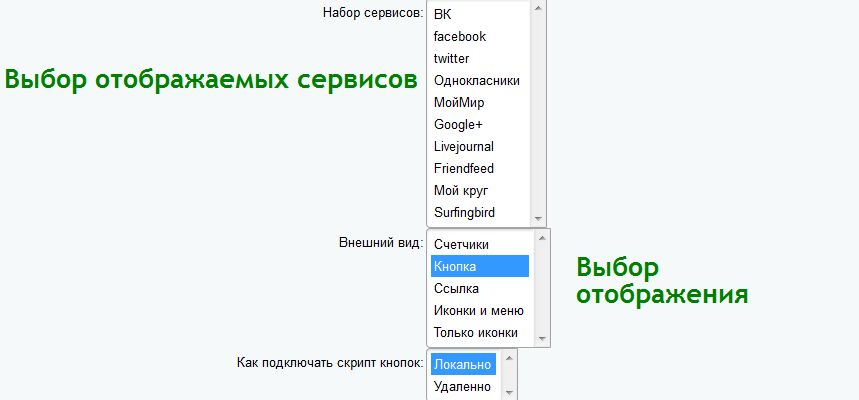Image resolution: width=859 pixels, height=400 pixels.
Task: Choose Google+ from the services list
Action: pos(458,124)
